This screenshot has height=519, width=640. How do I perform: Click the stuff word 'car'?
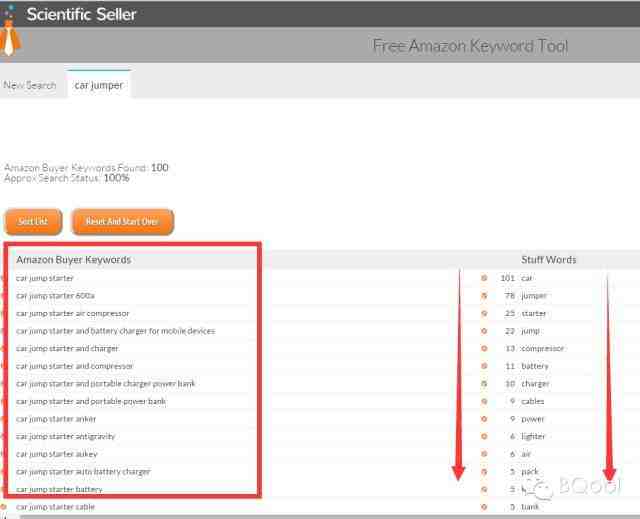click(x=527, y=278)
